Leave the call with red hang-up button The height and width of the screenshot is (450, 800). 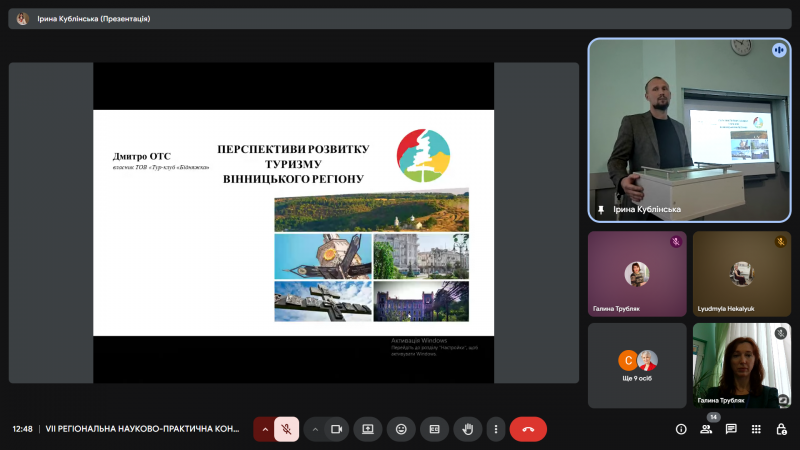[x=528, y=429]
